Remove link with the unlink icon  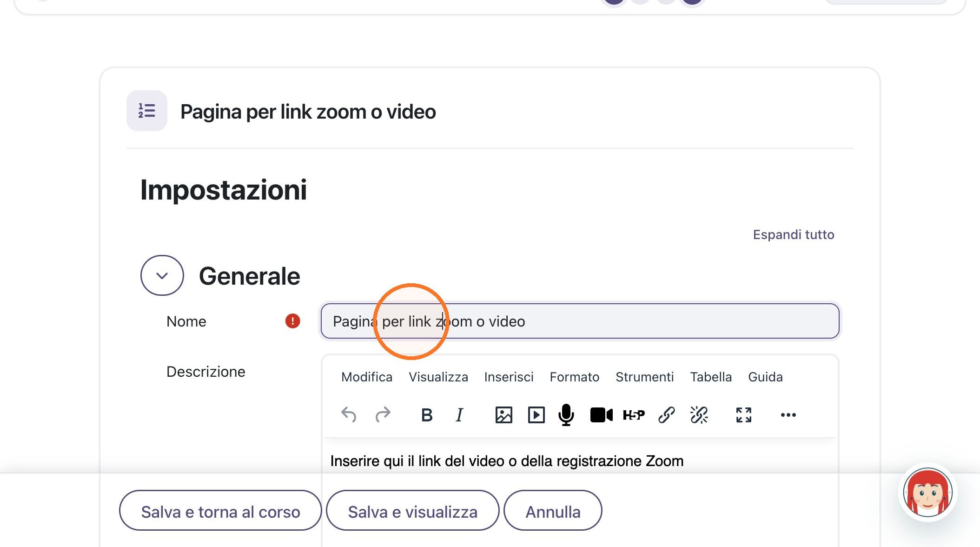(699, 415)
